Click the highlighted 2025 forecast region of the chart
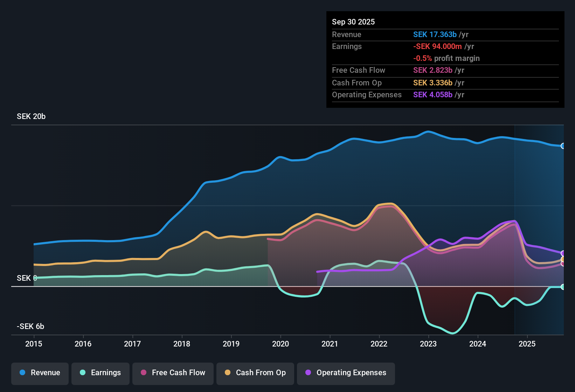This screenshot has width=575, height=392. pyautogui.click(x=539, y=210)
